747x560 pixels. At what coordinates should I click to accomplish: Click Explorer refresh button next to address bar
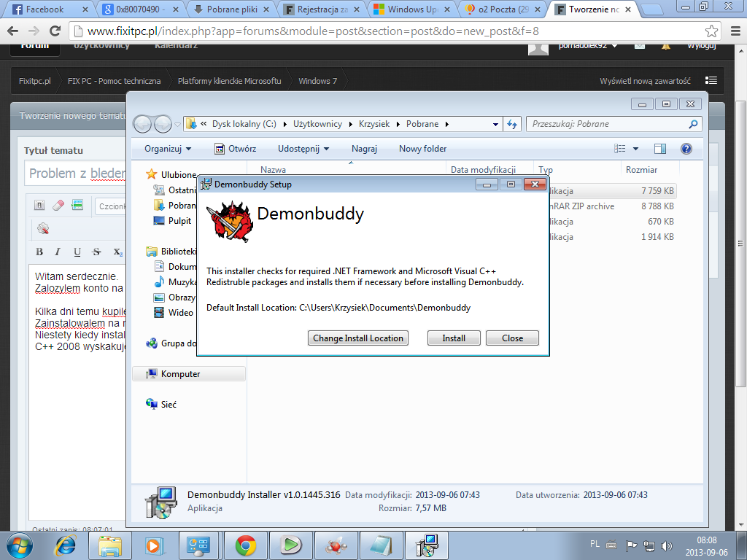[x=512, y=124]
